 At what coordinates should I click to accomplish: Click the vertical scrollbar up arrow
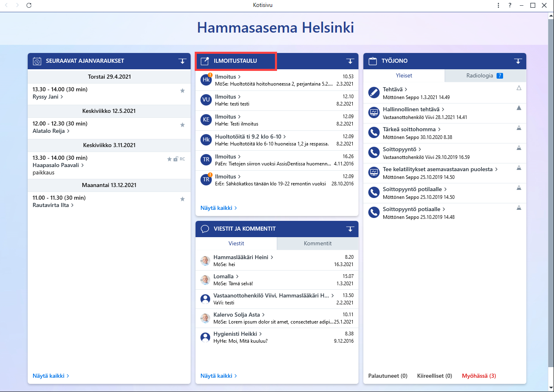[x=551, y=16]
